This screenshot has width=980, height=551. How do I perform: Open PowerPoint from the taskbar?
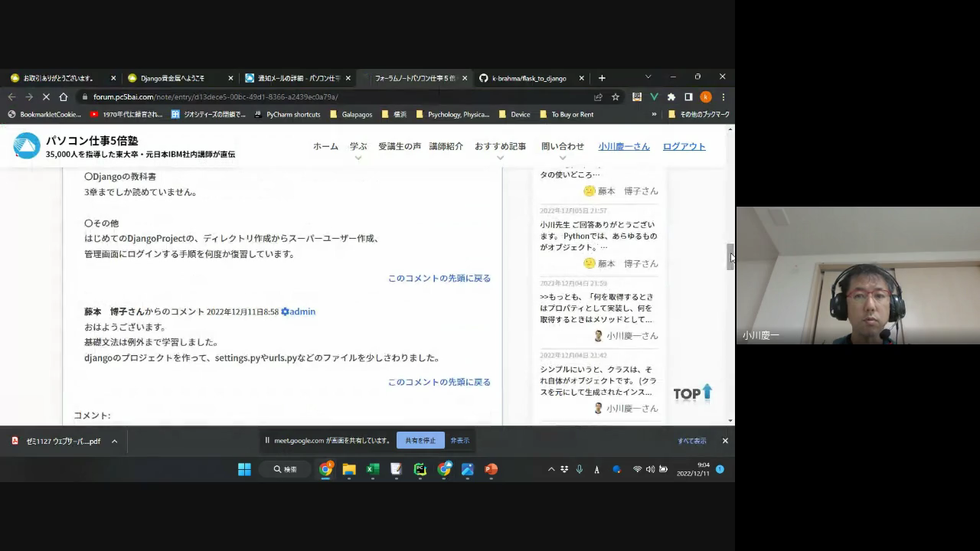pyautogui.click(x=492, y=469)
